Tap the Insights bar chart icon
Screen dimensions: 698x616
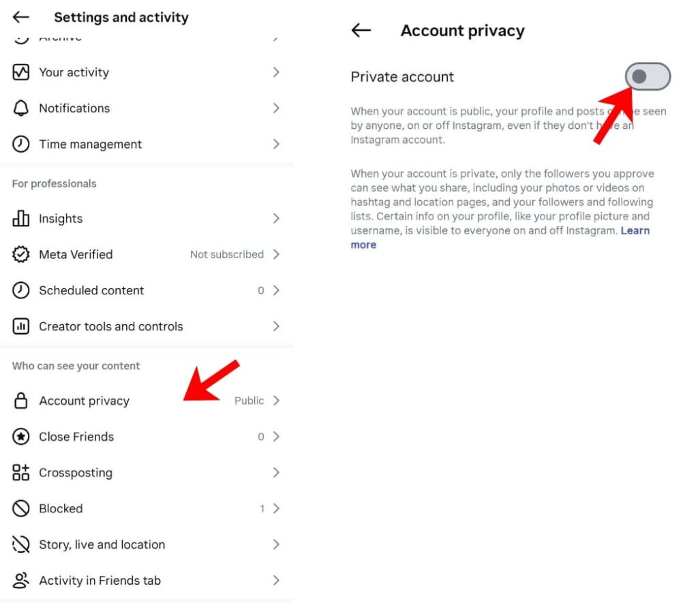(x=21, y=219)
